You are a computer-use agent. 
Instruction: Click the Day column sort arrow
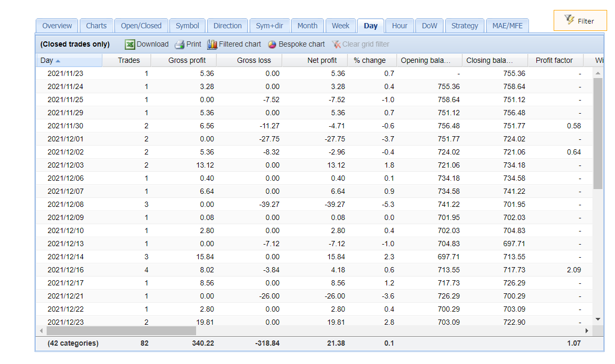pyautogui.click(x=57, y=60)
